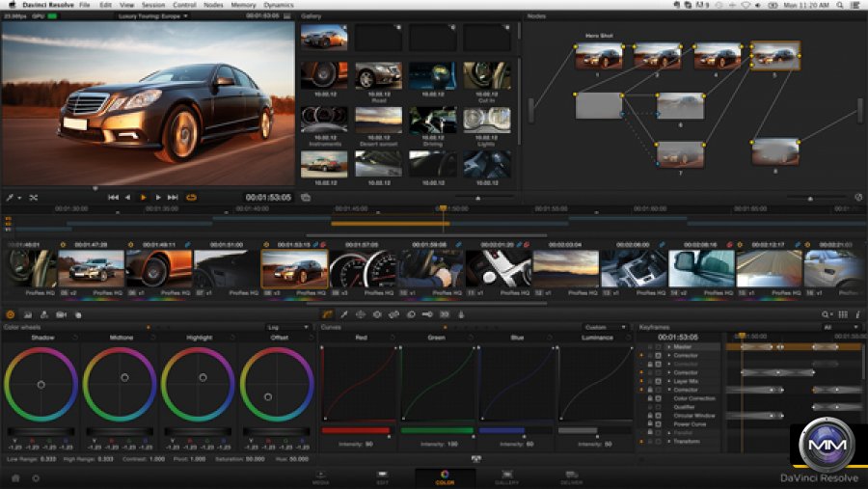Click the shuffle icon below viewer
This screenshot has height=489, width=868.
pos(33,197)
